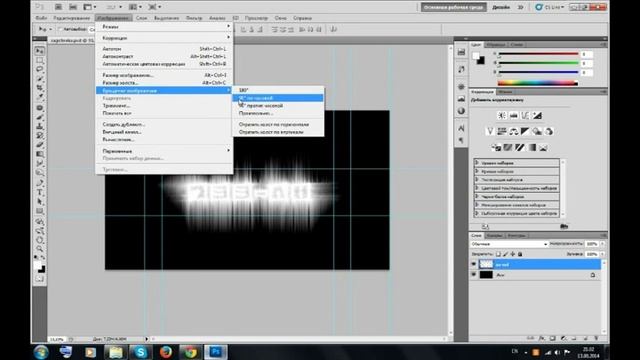Hide the Фон background layer
640x360 pixels.
click(473, 275)
